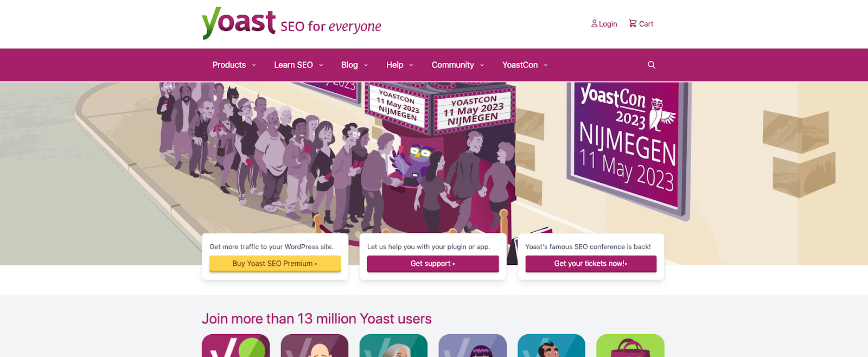The width and height of the screenshot is (868, 357).
Task: Select the purple-haired woman product tile
Action: click(473, 346)
